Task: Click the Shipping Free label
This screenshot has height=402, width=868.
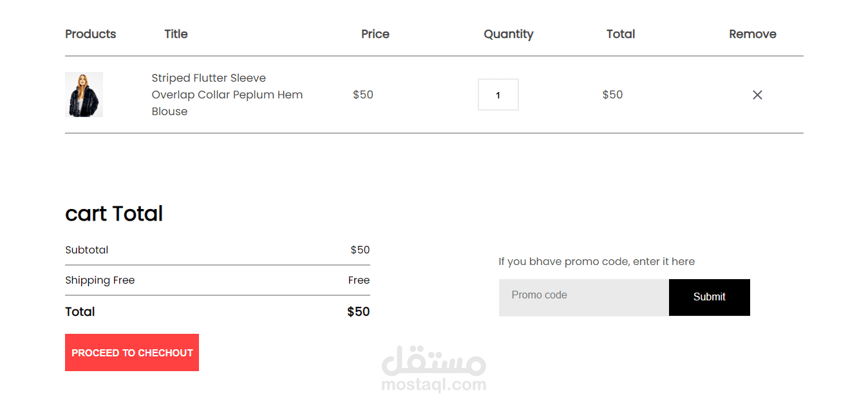Action: tap(100, 280)
